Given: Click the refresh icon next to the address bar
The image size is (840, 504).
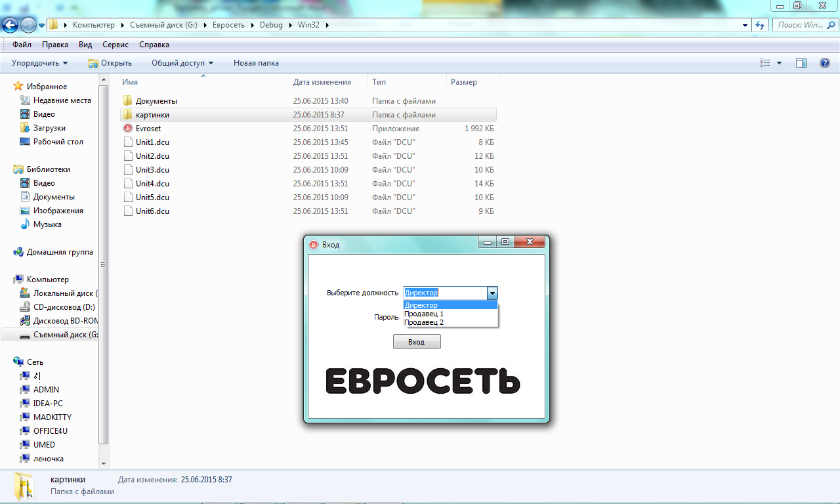Looking at the screenshot, I should coord(761,25).
